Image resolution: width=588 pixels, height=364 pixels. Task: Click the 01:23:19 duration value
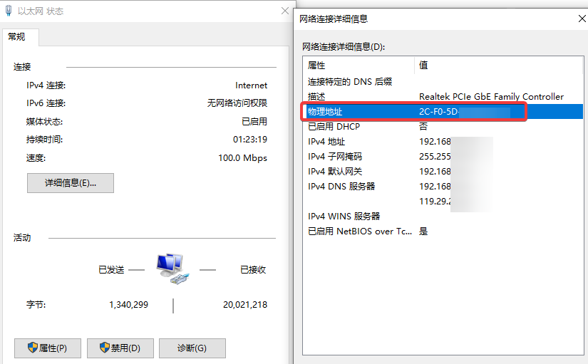[x=250, y=140]
